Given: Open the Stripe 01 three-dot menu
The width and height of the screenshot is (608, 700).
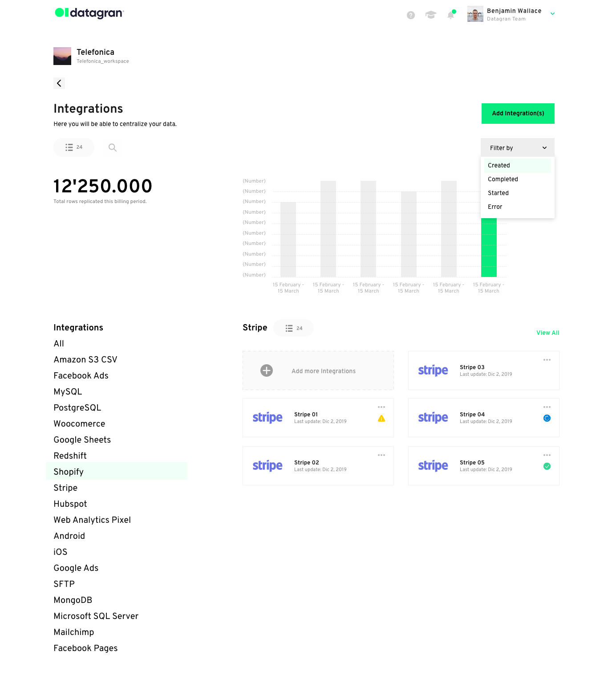Looking at the screenshot, I should pos(381,407).
